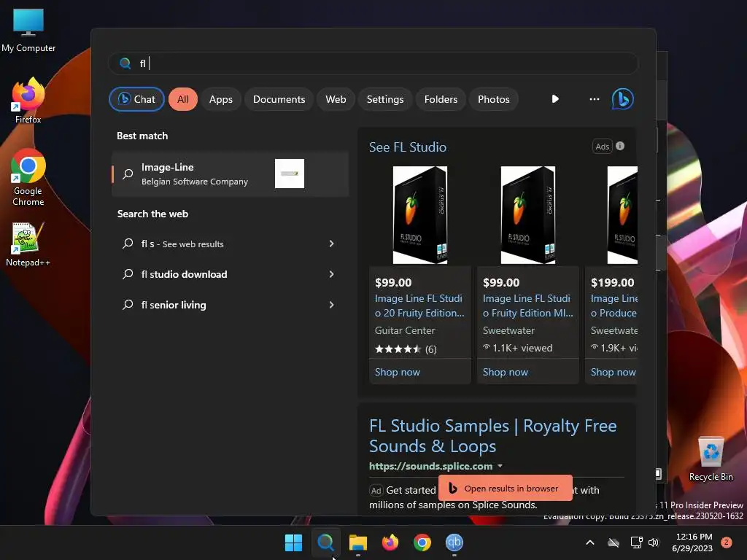Select the Documents filter tab

click(x=279, y=99)
